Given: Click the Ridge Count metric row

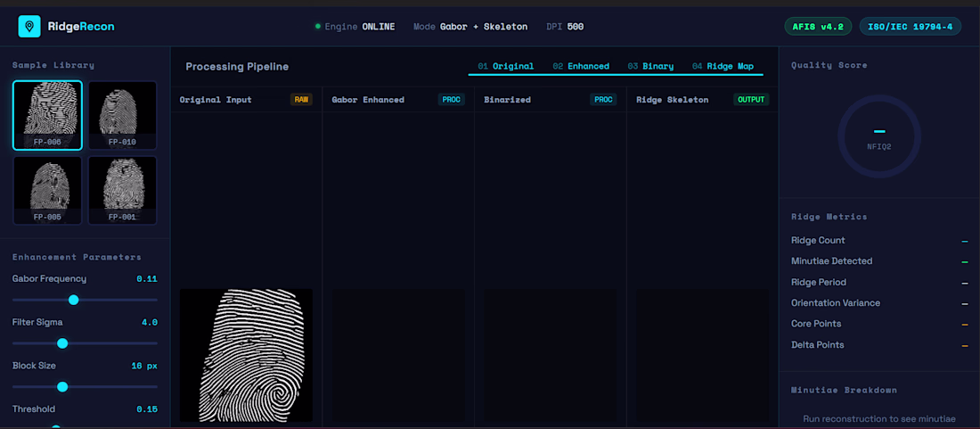Looking at the screenshot, I should tap(879, 240).
